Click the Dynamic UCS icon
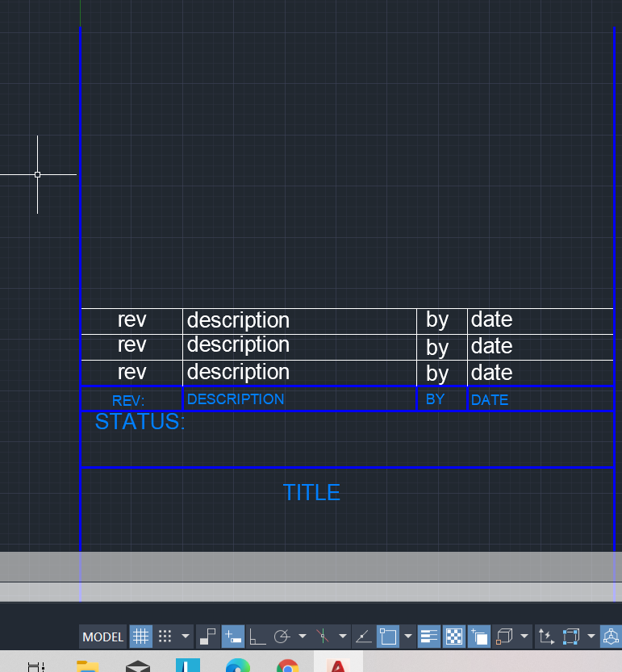Screen dimensions: 622x672 (546, 636)
